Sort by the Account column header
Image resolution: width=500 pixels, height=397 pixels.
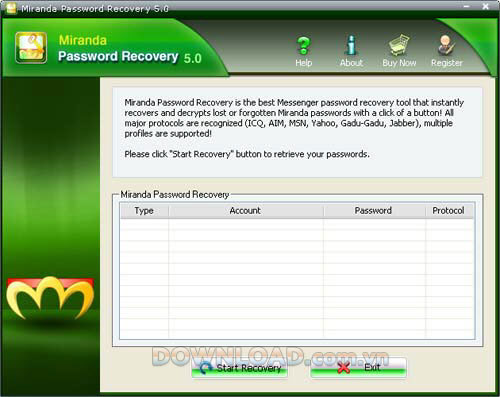246,211
